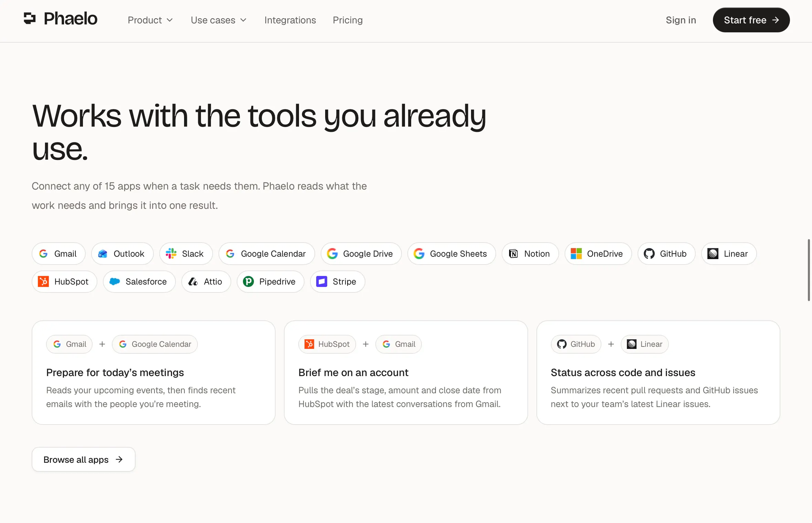
Task: Open the Brief me on an account title
Action: point(353,373)
